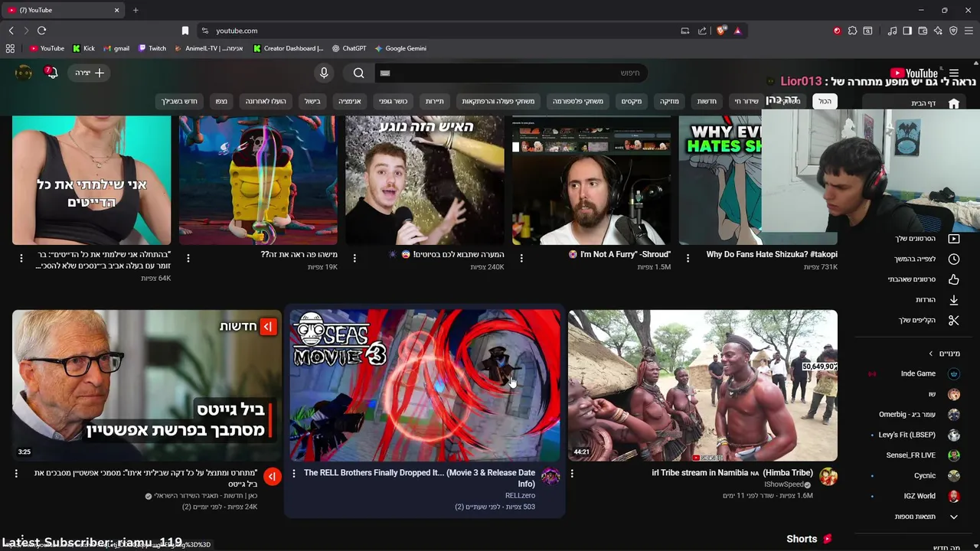The height and width of the screenshot is (551, 980).
Task: Open the 'I'm Not A Furry' video thumbnail
Action: coord(591,180)
